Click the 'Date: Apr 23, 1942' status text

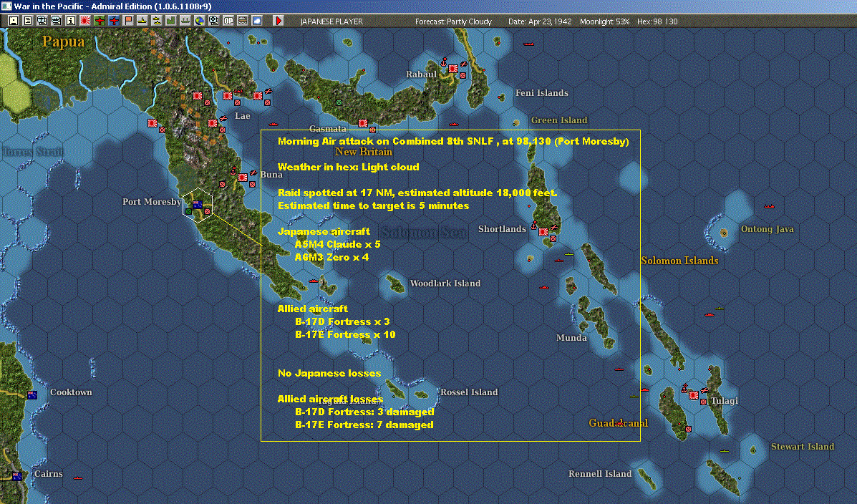tap(540, 21)
